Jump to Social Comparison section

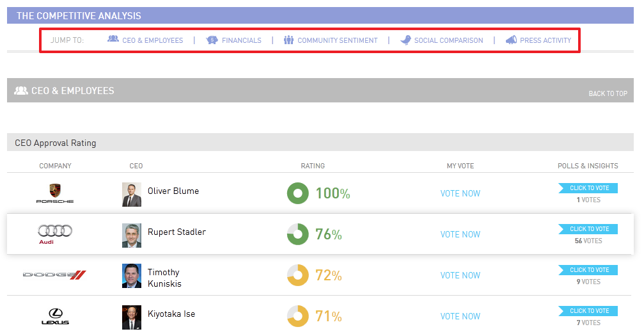pos(448,40)
